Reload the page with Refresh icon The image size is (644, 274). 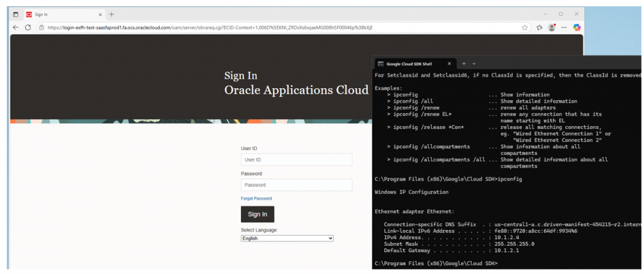[28, 28]
